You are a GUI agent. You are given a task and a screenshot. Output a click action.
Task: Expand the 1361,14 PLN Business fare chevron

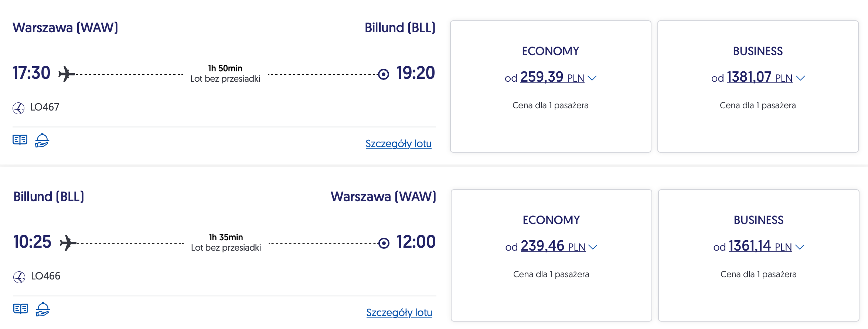coord(800,247)
